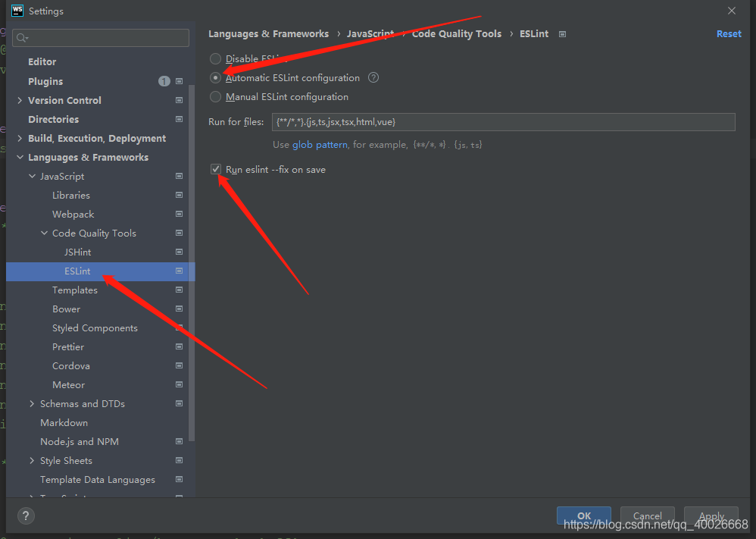Click the project-level icon beside Libraries
The height and width of the screenshot is (539, 756).
(179, 195)
